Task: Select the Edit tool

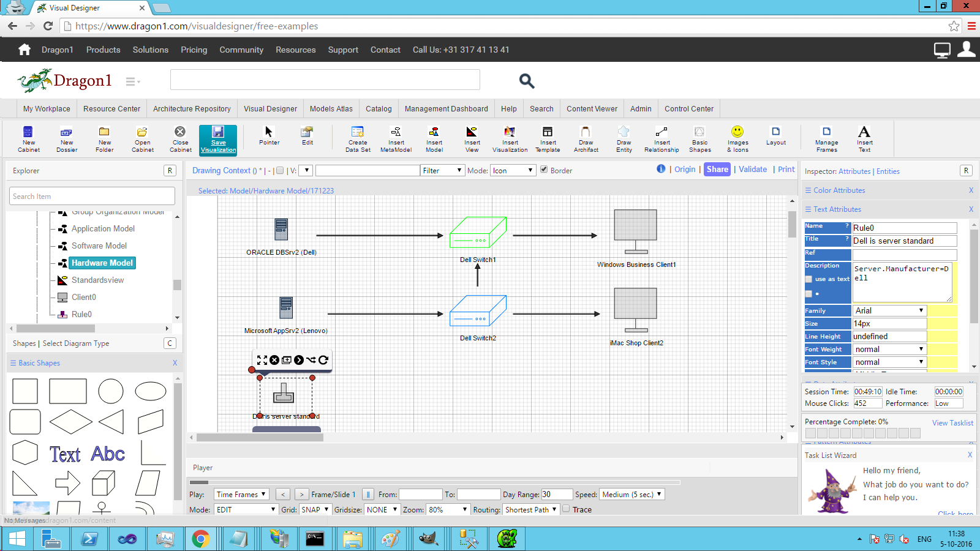Action: click(307, 135)
